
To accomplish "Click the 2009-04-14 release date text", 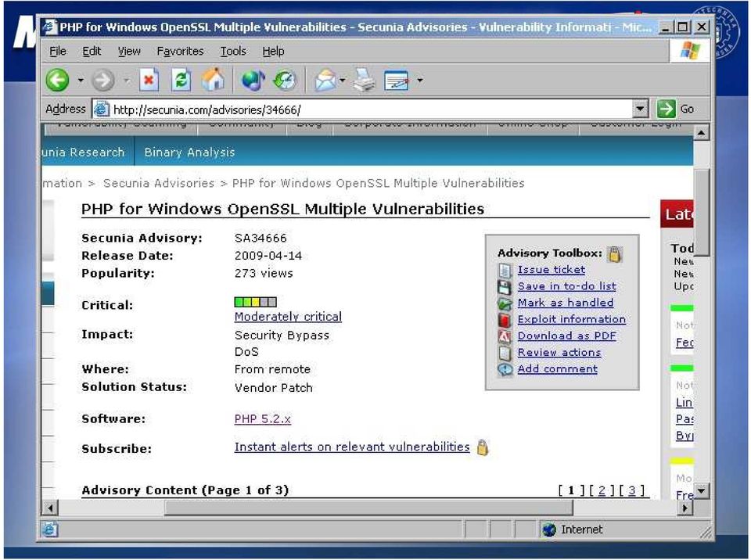I will [268, 256].
